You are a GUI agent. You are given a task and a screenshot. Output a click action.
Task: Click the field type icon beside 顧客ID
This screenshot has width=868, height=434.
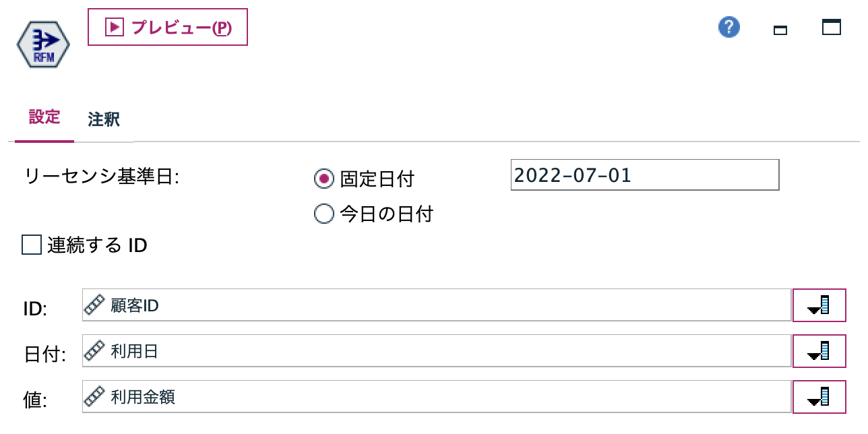click(93, 305)
